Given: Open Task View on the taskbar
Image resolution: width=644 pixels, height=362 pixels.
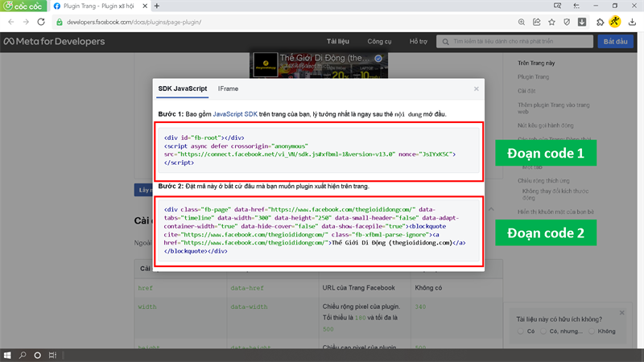Looking at the screenshot, I should click(52, 356).
